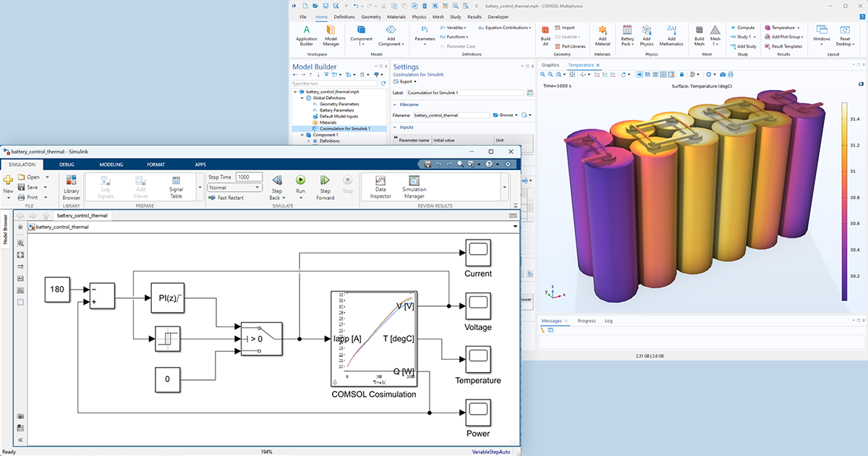Click the Stop Time input field
868x456 pixels.
(248, 177)
